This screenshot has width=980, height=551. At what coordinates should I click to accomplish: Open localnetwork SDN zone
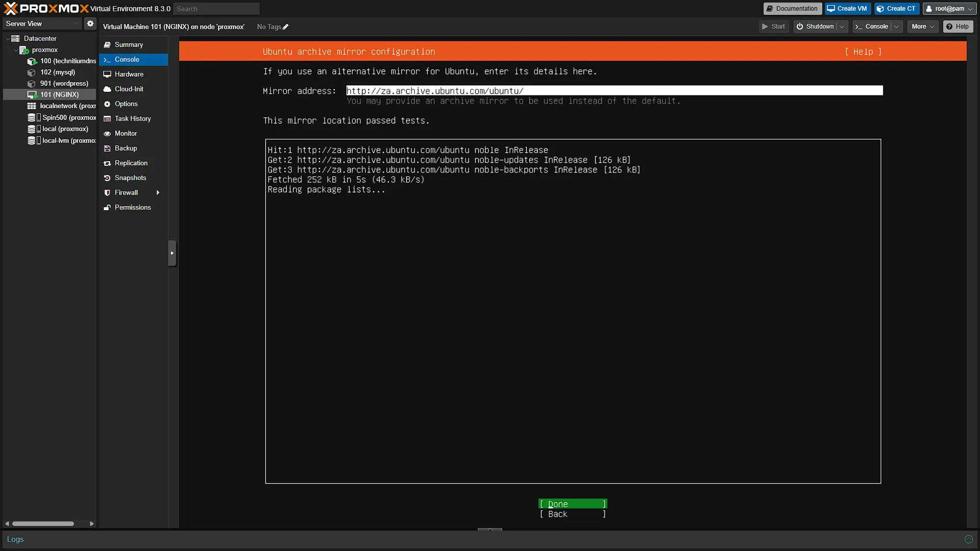pyautogui.click(x=61, y=106)
